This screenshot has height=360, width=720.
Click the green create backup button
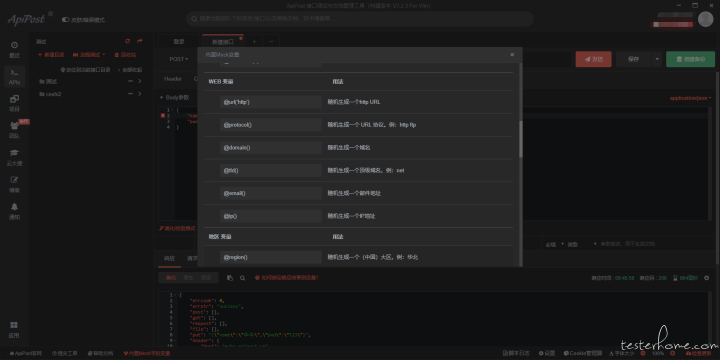coord(690,59)
